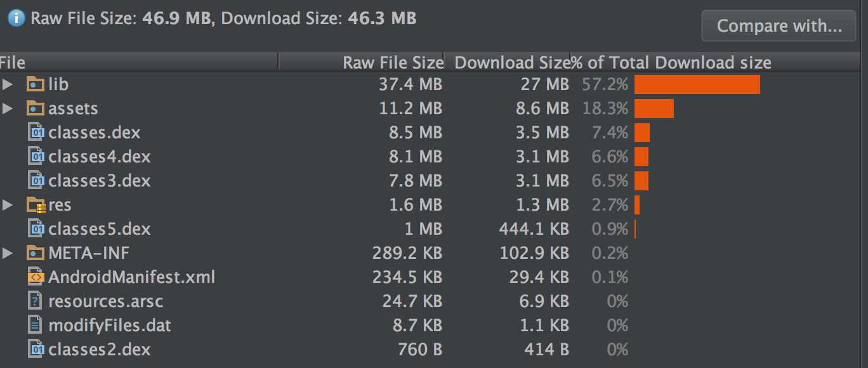Expand the lib folder tree arrow
This screenshot has width=868, height=368.
[x=8, y=84]
